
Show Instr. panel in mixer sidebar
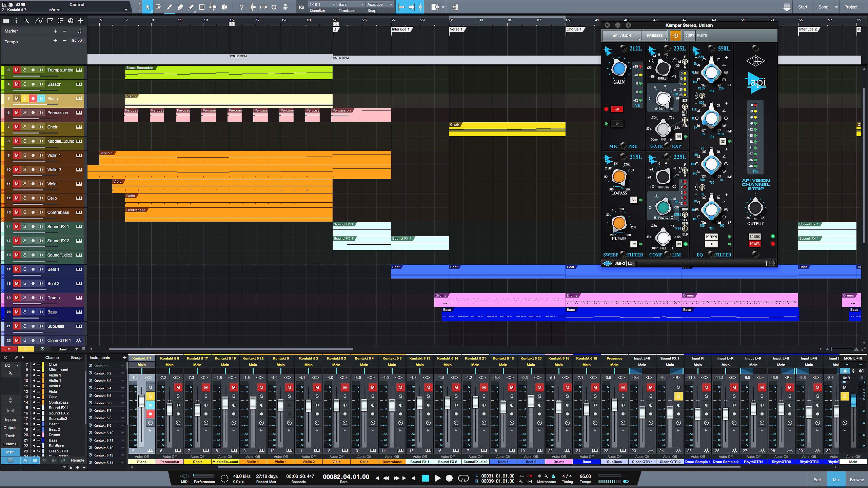click(x=10, y=452)
